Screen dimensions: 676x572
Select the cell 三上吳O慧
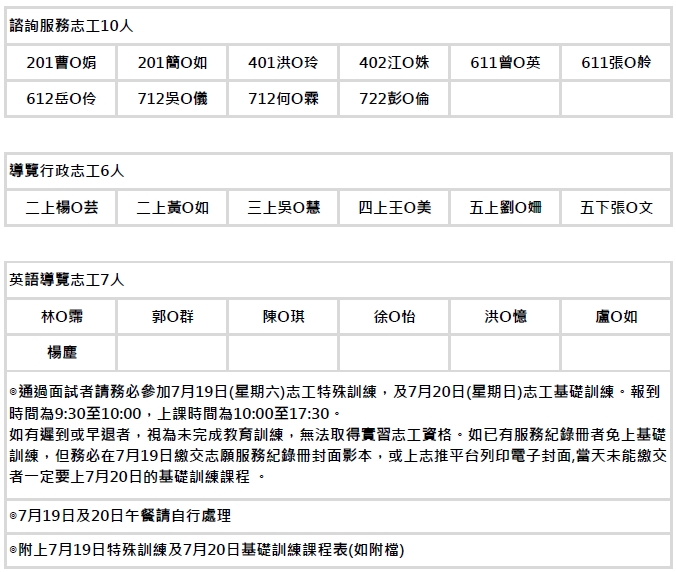[x=283, y=208]
